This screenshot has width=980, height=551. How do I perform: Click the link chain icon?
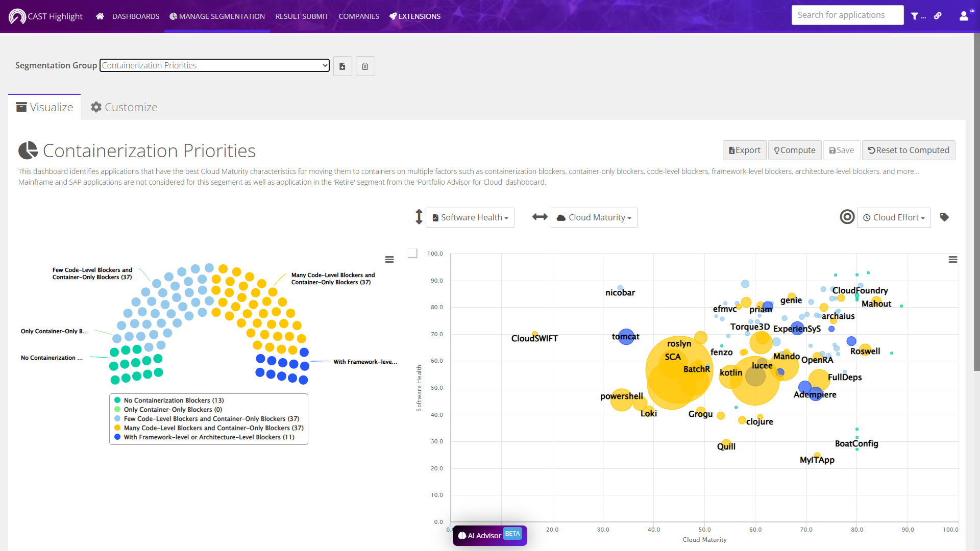click(x=938, y=16)
